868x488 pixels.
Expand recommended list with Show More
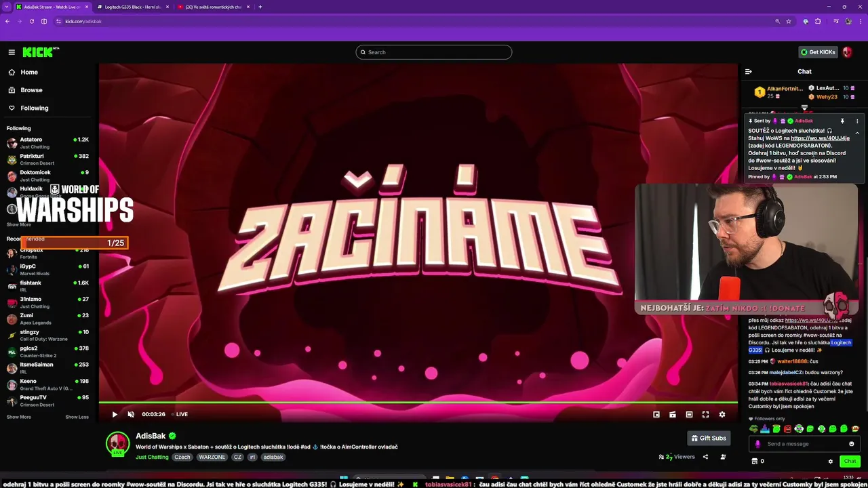tap(19, 417)
